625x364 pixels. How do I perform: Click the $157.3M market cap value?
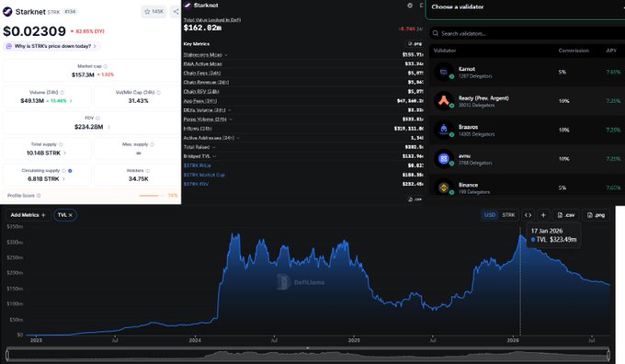[83, 75]
